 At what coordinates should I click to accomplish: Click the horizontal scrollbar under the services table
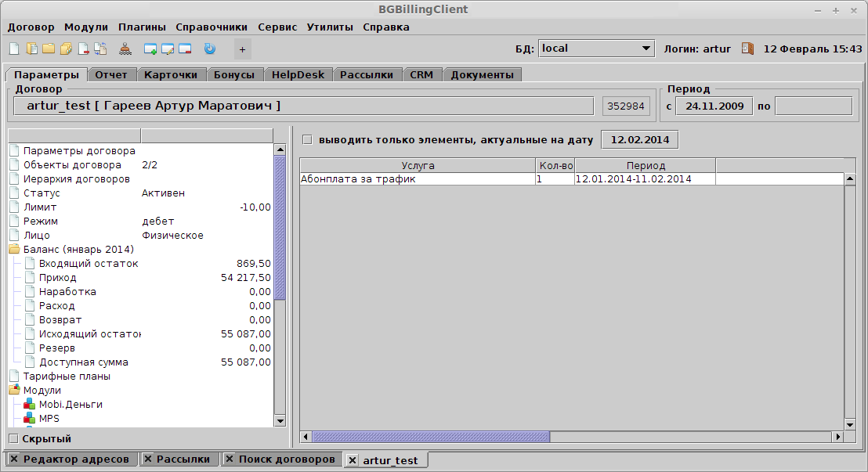[x=431, y=437]
